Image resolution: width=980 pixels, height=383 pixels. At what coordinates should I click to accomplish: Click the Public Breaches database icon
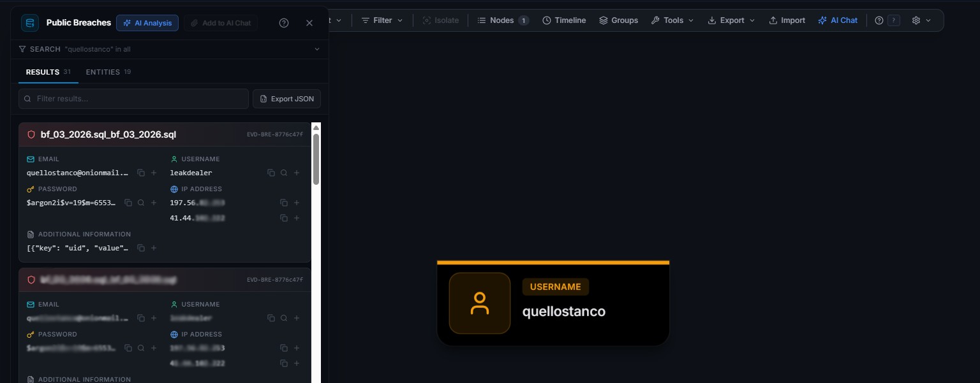click(30, 23)
